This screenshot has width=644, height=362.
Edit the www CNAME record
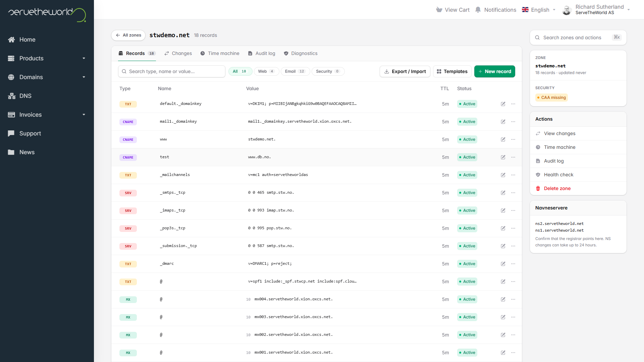pos(503,139)
